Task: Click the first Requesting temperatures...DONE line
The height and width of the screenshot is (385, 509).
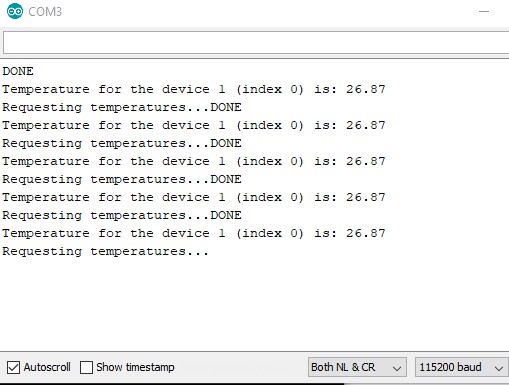Action: (x=122, y=107)
